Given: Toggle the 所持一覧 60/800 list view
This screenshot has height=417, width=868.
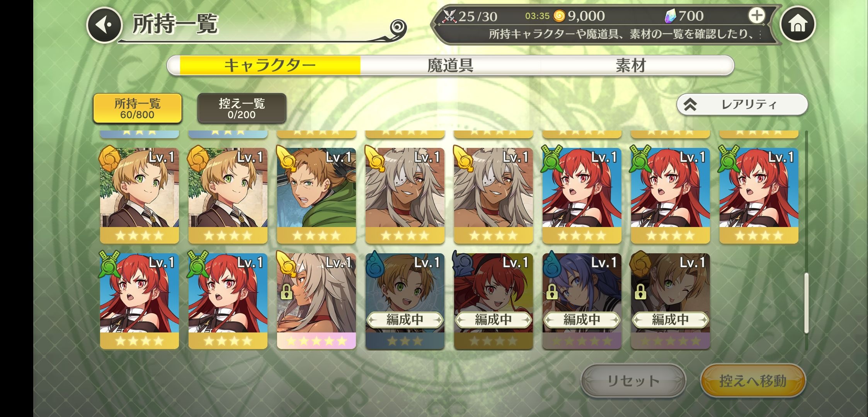Looking at the screenshot, I should click(137, 108).
